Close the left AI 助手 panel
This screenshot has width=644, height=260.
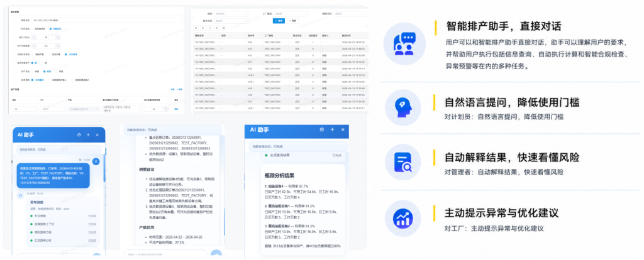point(97,134)
